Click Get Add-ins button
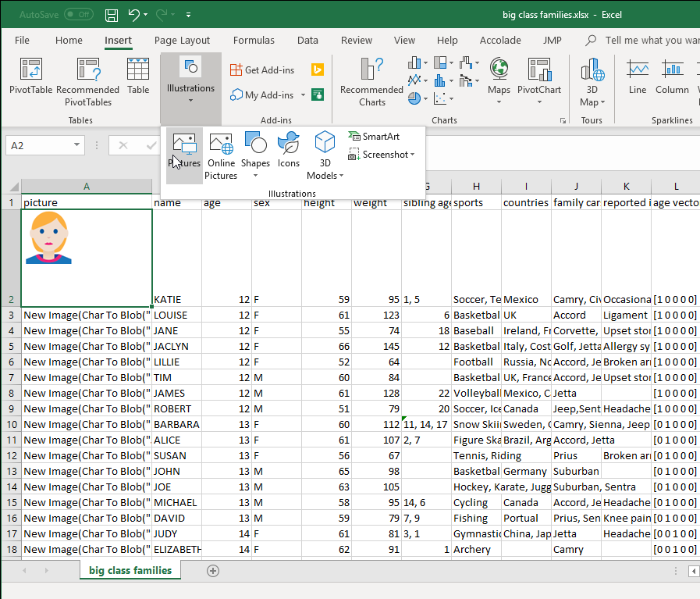 point(262,70)
